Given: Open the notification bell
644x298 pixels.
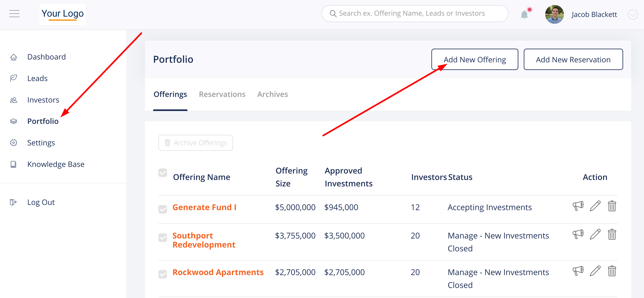Looking at the screenshot, I should [x=524, y=14].
